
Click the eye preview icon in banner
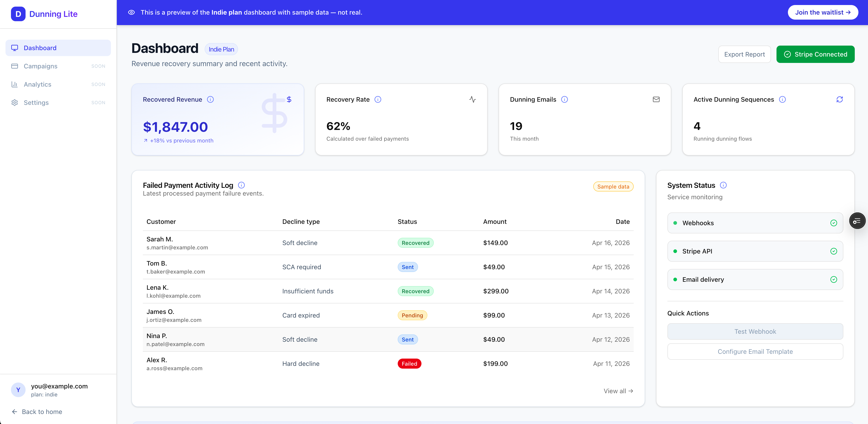131,13
